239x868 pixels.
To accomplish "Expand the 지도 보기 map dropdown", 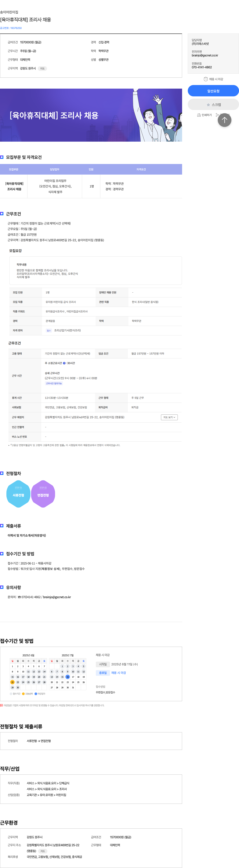I will (169, 417).
